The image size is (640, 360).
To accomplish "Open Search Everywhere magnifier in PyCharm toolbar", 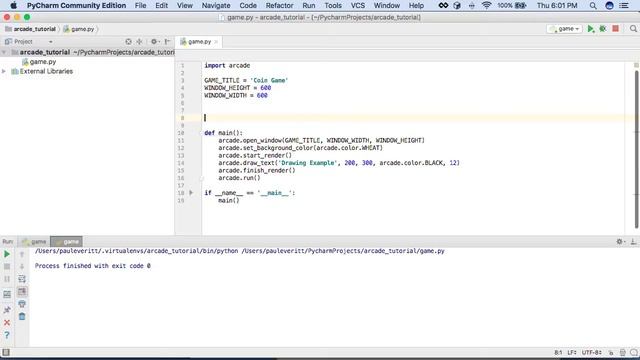I will [633, 29].
